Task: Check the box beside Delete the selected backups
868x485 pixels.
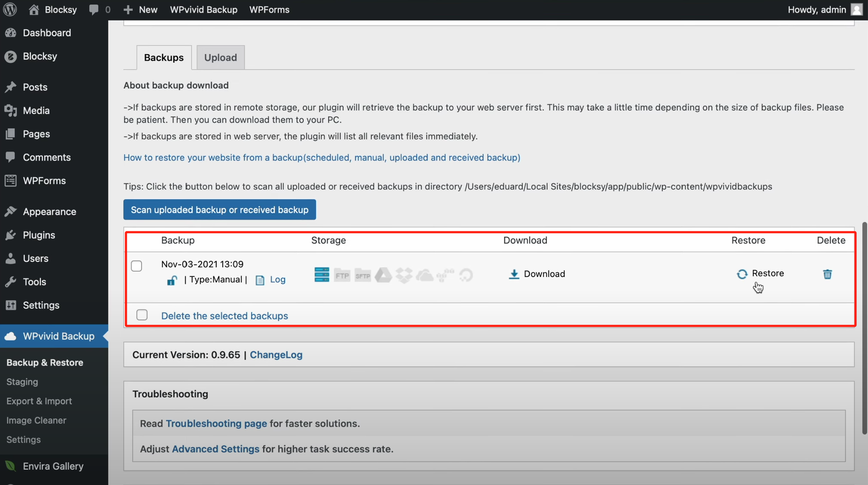Action: [142, 315]
